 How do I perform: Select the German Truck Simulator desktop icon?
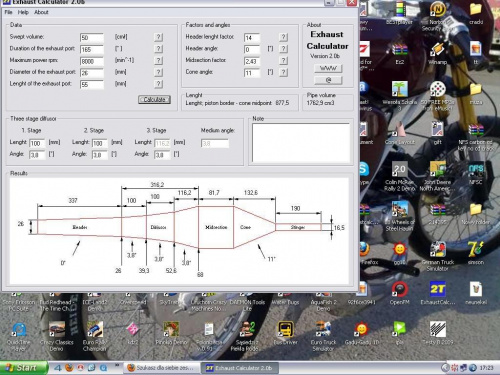[x=437, y=256]
